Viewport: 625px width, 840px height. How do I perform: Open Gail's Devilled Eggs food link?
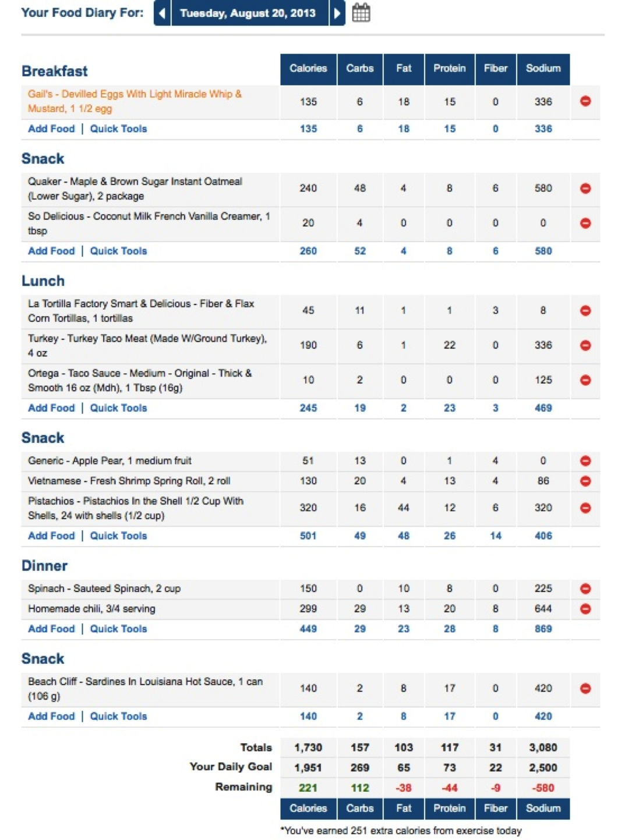point(135,101)
